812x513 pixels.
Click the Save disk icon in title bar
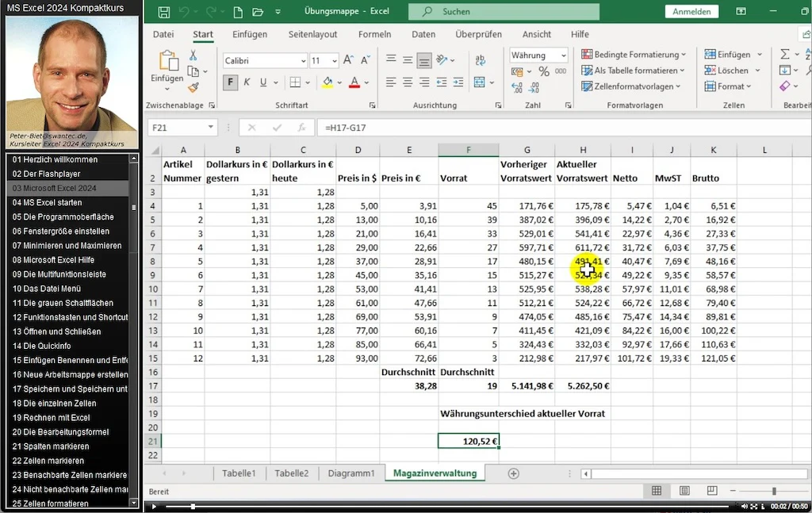point(163,12)
